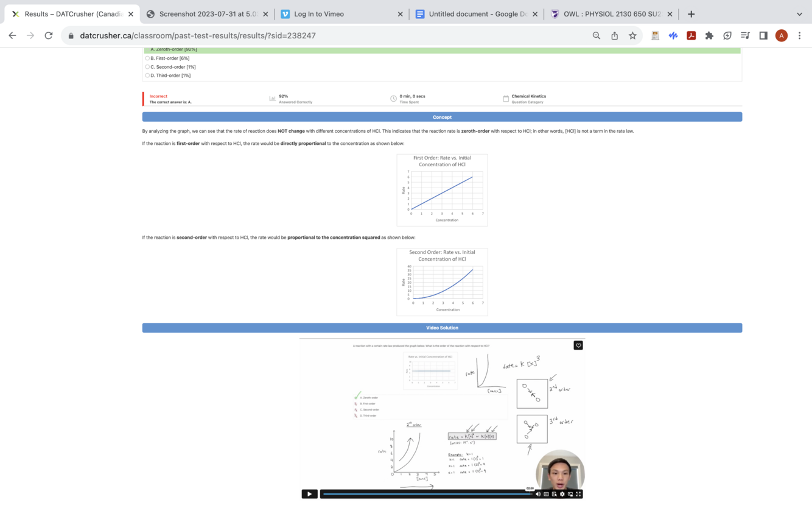Click the address bar URL field
The width and height of the screenshot is (812, 508).
coord(329,35)
